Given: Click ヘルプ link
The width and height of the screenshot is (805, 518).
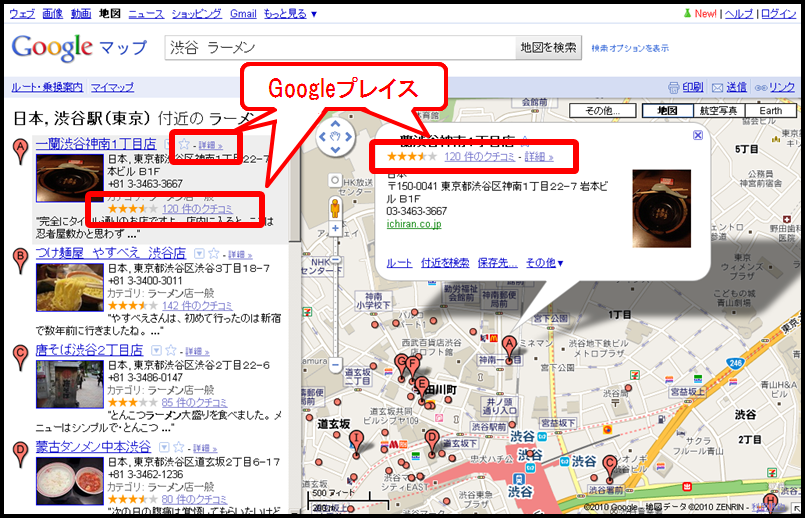Looking at the screenshot, I should tap(739, 14).
